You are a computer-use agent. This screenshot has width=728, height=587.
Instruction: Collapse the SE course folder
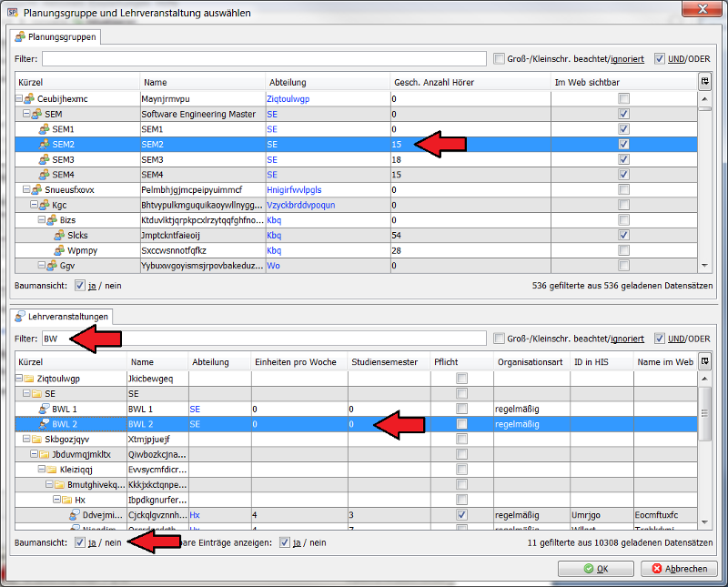pyautogui.click(x=26, y=394)
